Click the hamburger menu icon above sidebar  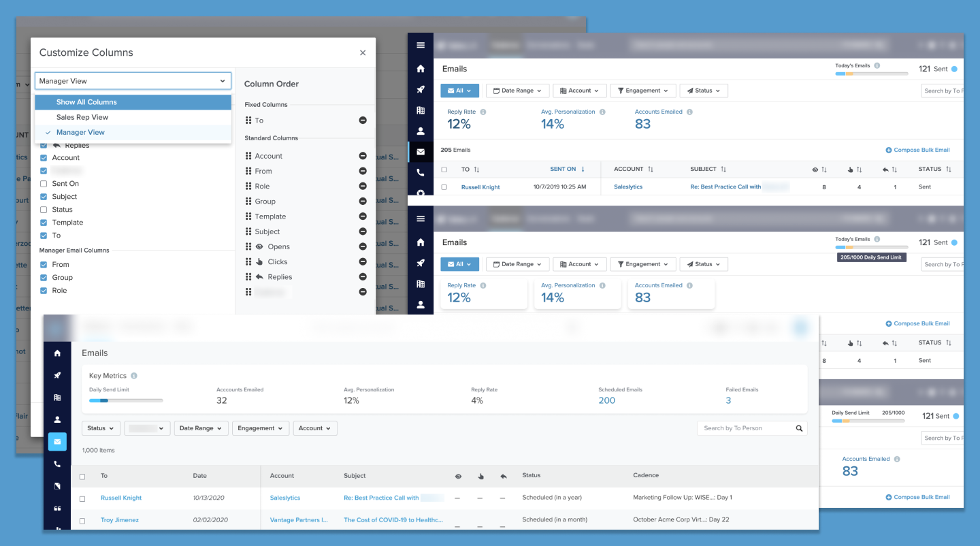click(x=421, y=45)
